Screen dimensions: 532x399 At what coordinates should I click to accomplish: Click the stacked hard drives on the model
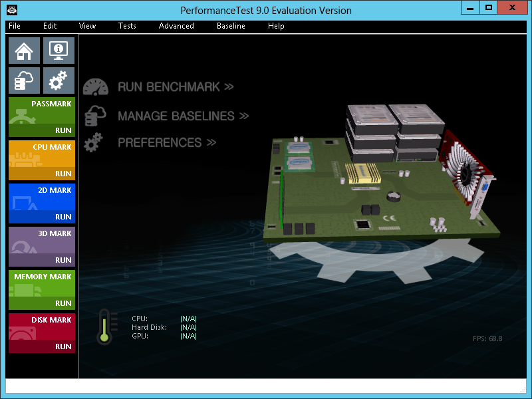(x=394, y=133)
